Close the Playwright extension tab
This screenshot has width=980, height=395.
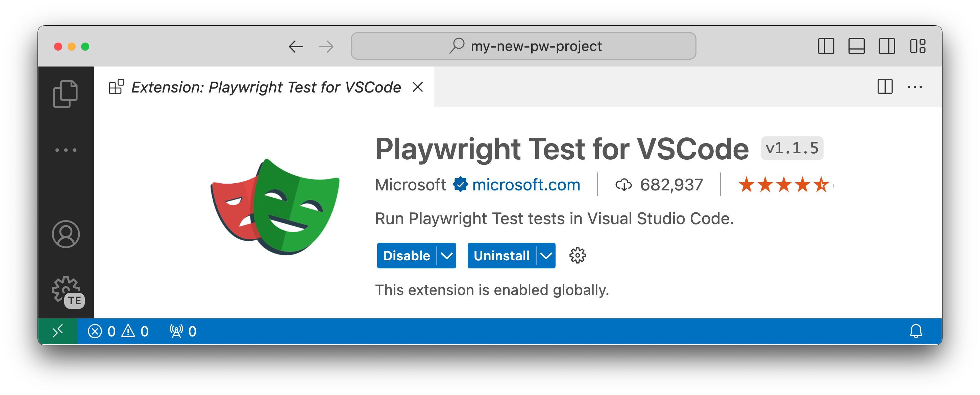pyautogui.click(x=418, y=87)
